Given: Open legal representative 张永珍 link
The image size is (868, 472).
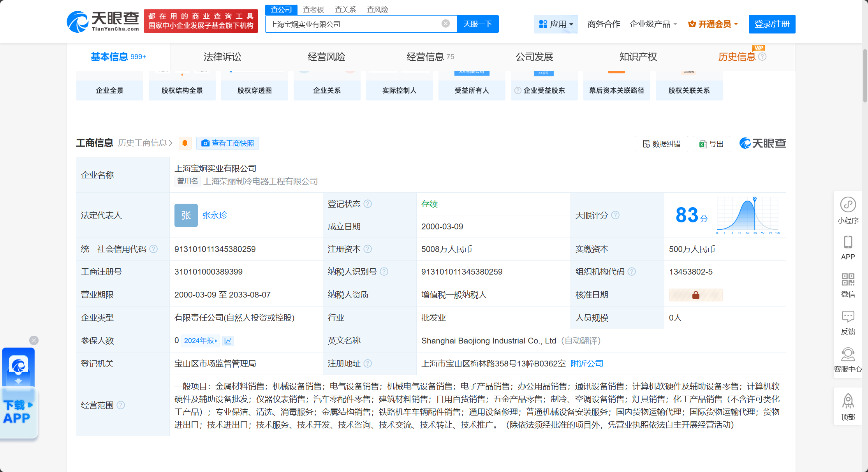Looking at the screenshot, I should [215, 215].
